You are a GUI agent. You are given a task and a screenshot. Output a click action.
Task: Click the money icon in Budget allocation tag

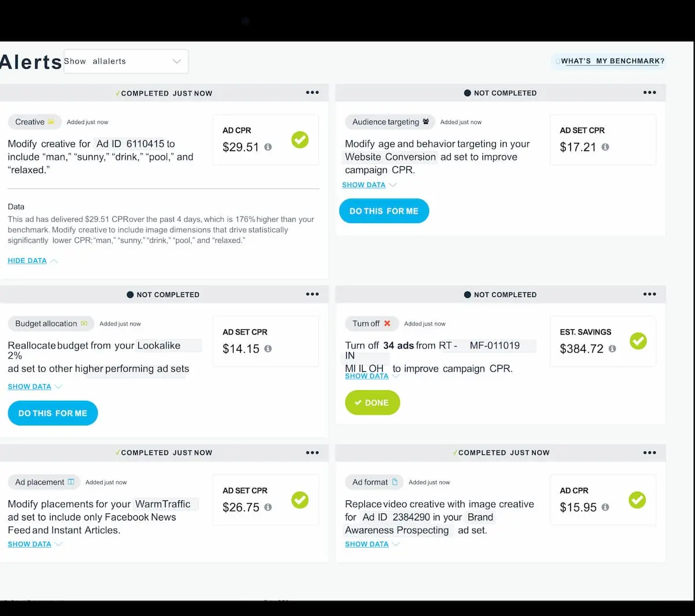click(x=84, y=324)
